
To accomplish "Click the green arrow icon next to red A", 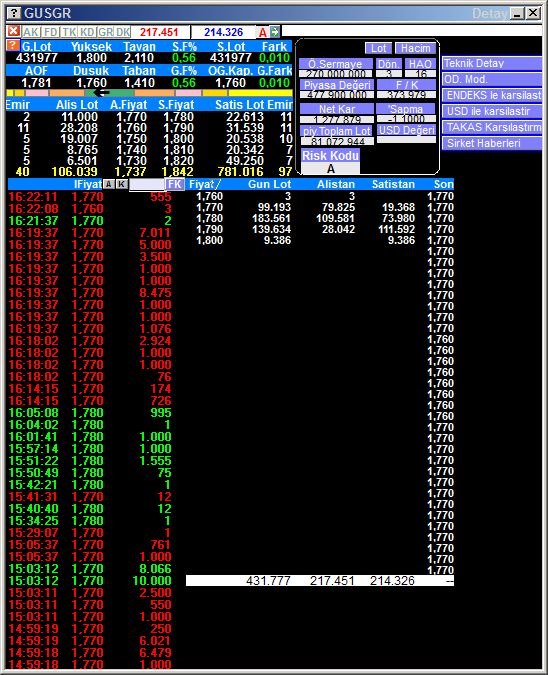I will coord(275,32).
